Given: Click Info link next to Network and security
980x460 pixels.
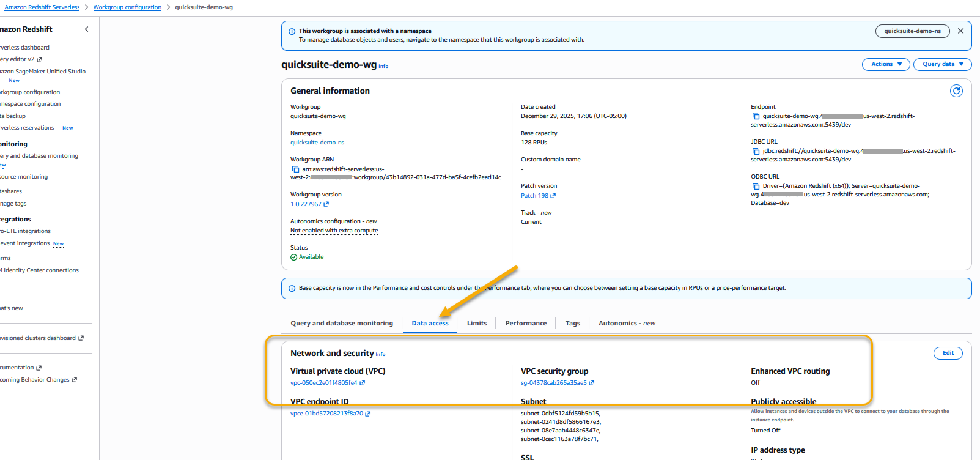Looking at the screenshot, I should pyautogui.click(x=380, y=354).
